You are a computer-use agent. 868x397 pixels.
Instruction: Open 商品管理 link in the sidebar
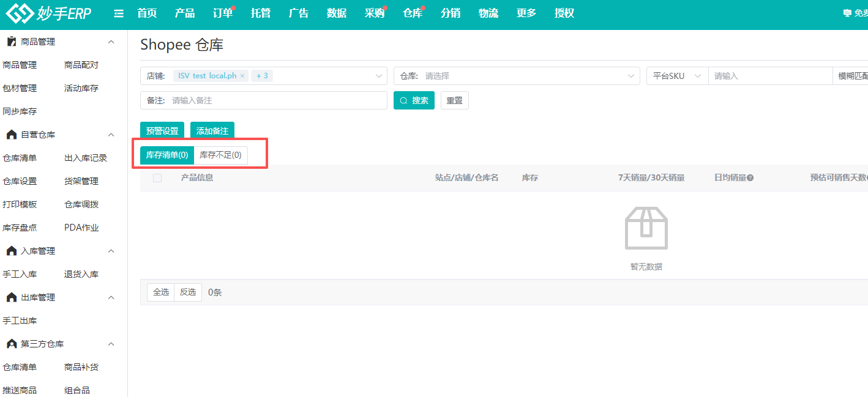coord(20,65)
